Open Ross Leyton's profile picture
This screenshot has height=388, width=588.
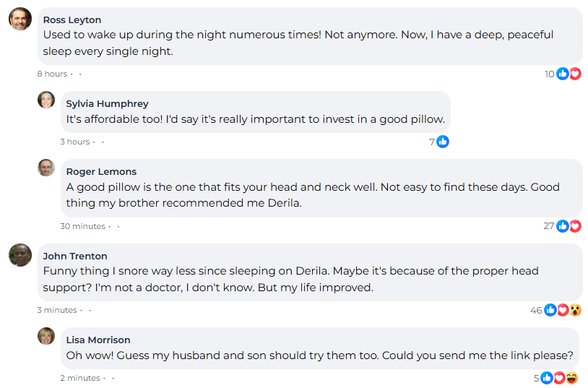tap(20, 19)
